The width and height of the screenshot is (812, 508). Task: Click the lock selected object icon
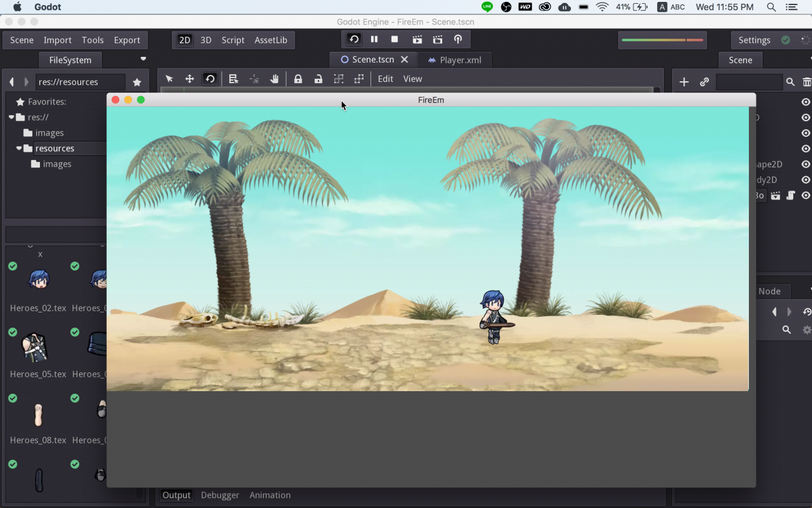pyautogui.click(x=298, y=79)
